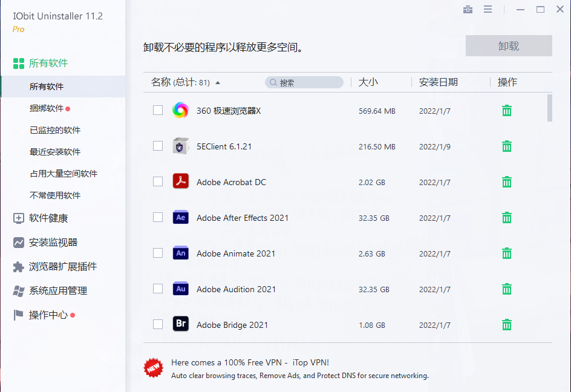Click the Adobe After Effects 2021 app icon
Viewport: 571px width, 392px height.
[x=180, y=218]
